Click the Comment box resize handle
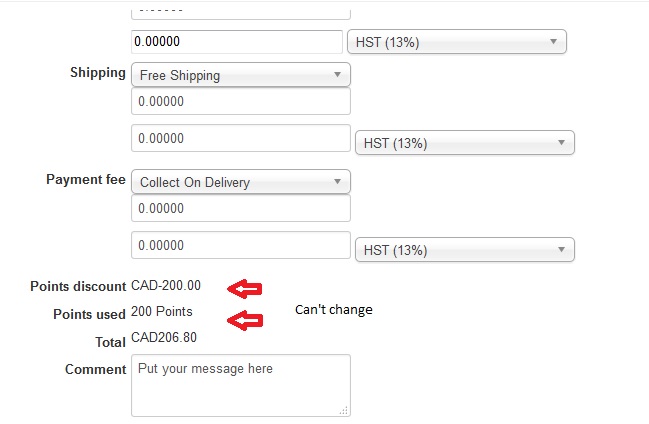 (344, 410)
